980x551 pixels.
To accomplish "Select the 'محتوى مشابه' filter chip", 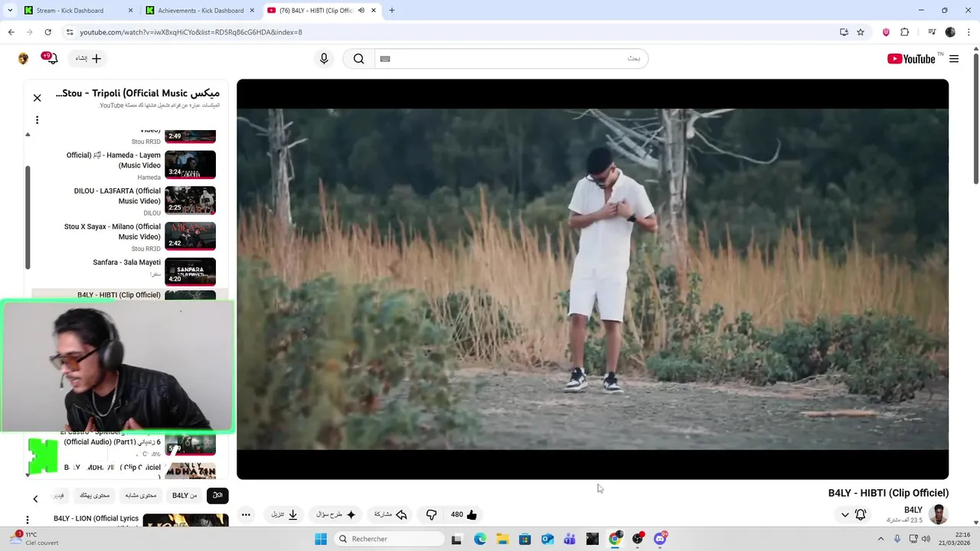I will [141, 496].
